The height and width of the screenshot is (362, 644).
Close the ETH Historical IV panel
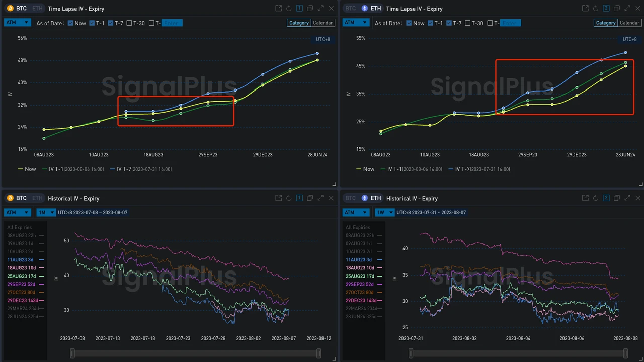click(637, 198)
